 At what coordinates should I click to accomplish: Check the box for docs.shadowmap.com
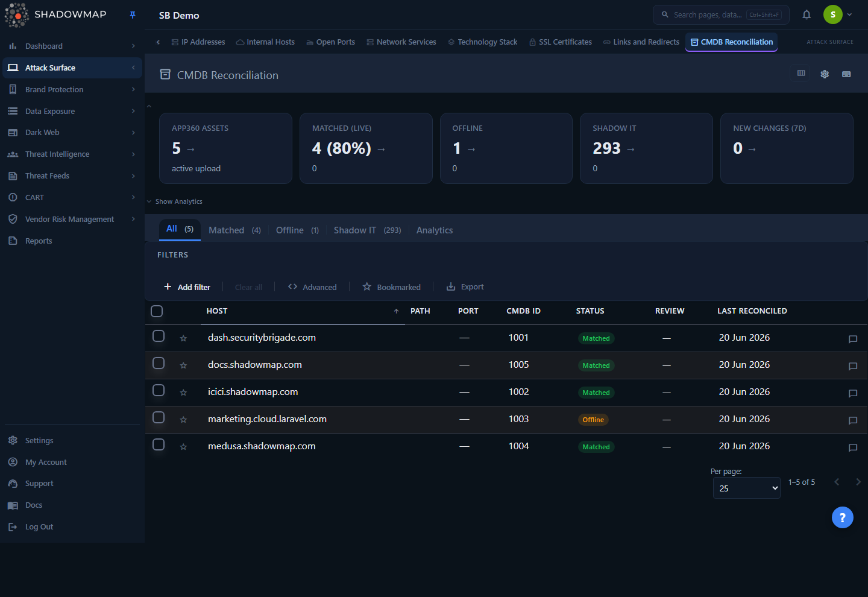pyautogui.click(x=159, y=363)
